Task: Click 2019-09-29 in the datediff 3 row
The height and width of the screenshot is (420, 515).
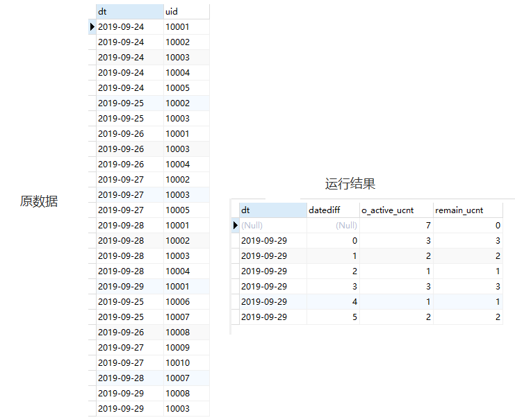Action: pyautogui.click(x=273, y=287)
